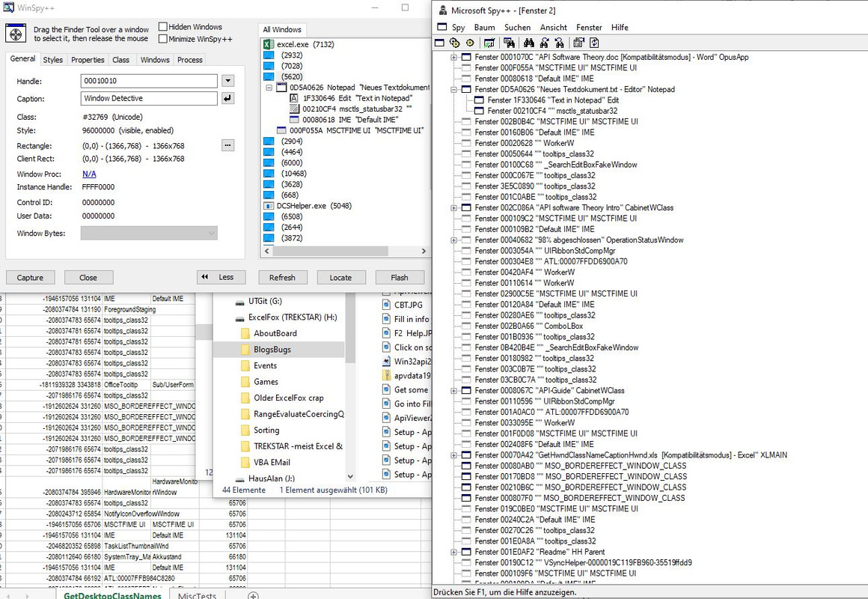Image resolution: width=868 pixels, height=599 pixels.
Task: Click the Caption input field in WinSpy++
Action: coord(149,98)
